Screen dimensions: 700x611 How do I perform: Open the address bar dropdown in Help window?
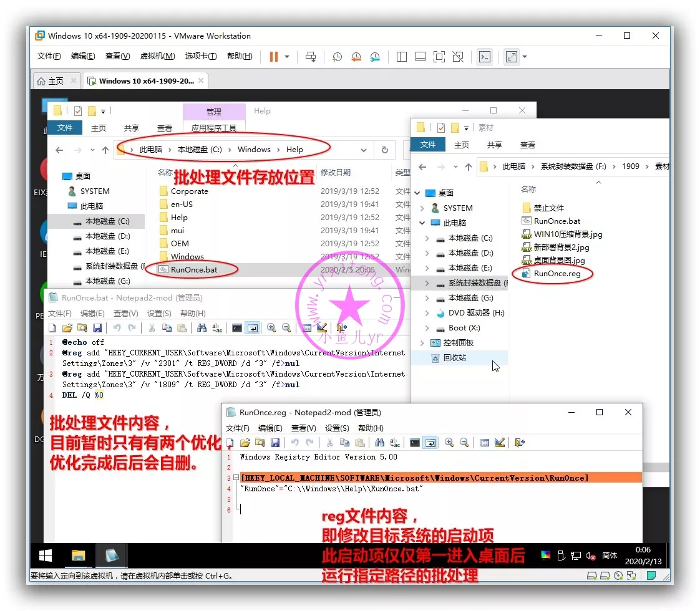(364, 150)
